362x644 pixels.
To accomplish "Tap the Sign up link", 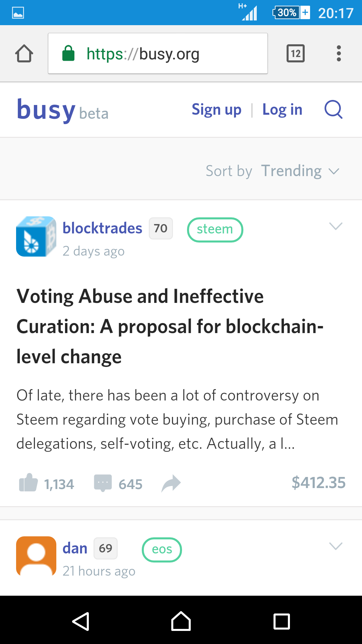I will click(217, 110).
